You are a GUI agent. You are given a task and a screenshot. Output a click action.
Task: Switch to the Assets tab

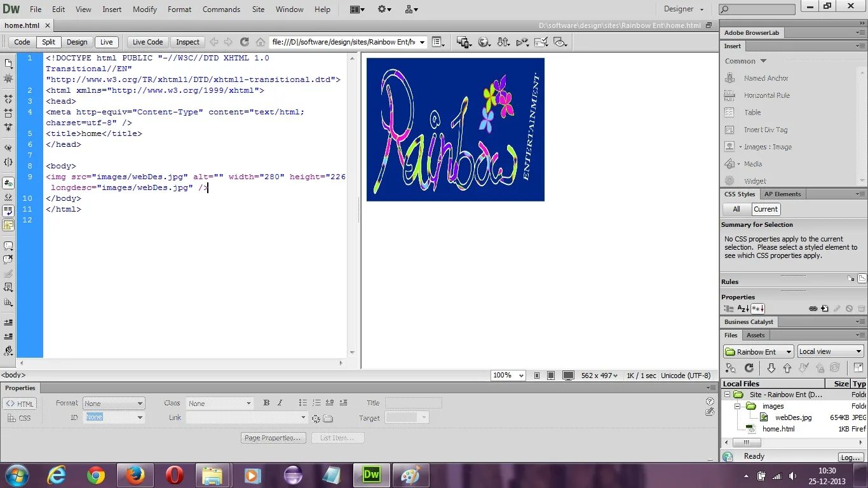click(756, 335)
